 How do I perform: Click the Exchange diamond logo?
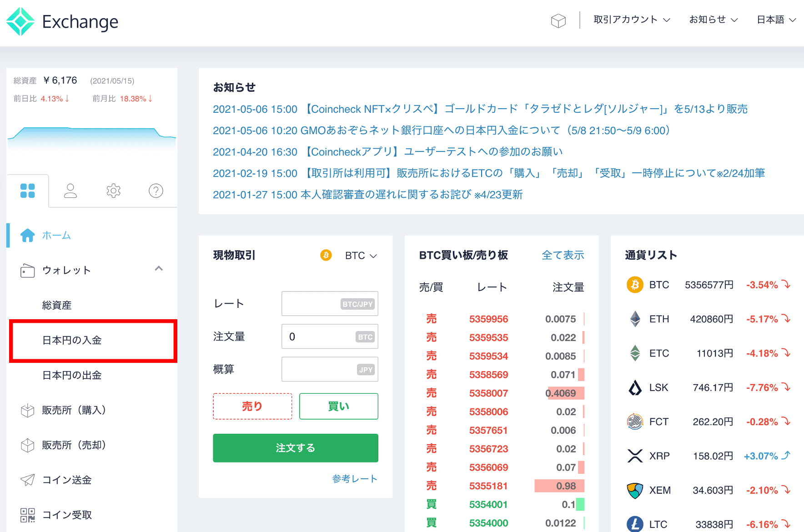21,20
